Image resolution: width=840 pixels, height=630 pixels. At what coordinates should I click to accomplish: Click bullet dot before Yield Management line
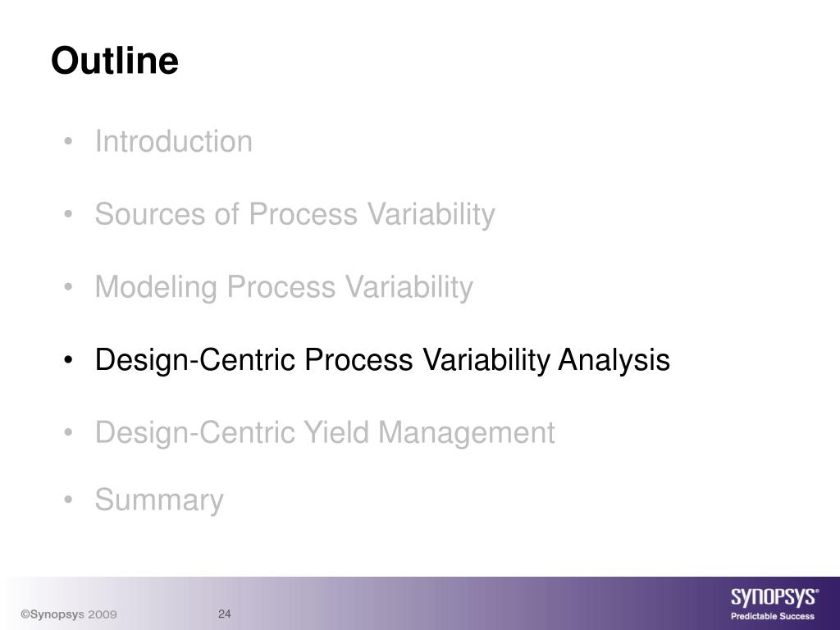pyautogui.click(x=67, y=432)
